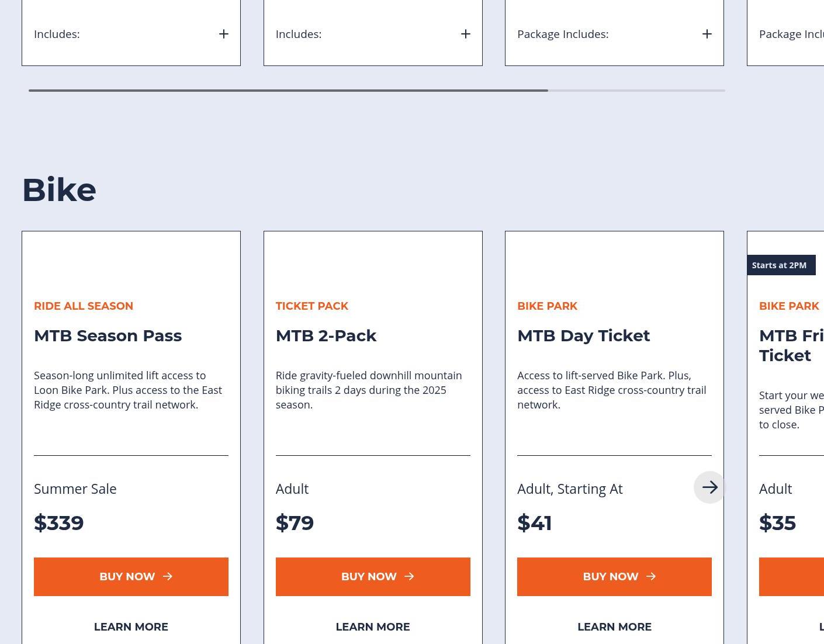Click Buy Now for MTB Day Ticket
Screen dimensions: 824x644
click(614, 577)
